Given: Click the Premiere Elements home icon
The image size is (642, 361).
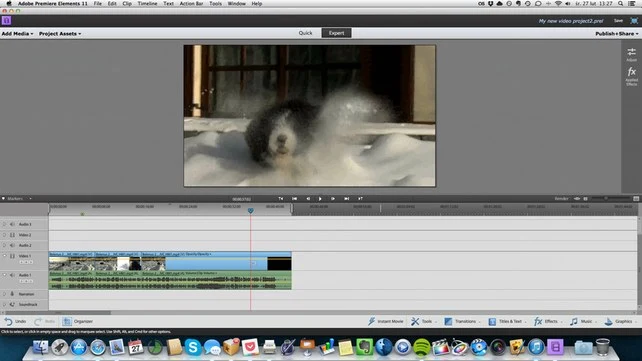Looking at the screenshot, I should [7, 20].
